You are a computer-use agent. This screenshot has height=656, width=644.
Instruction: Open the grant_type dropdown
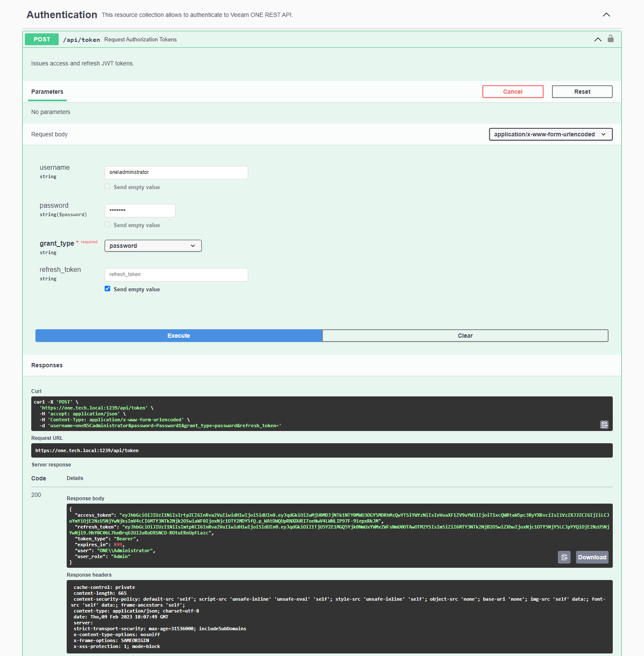(x=153, y=245)
